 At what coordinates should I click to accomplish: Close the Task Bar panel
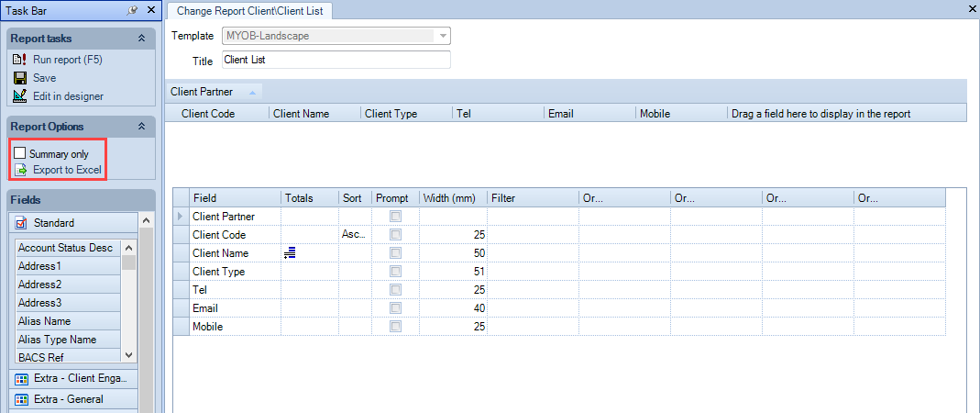tap(150, 10)
